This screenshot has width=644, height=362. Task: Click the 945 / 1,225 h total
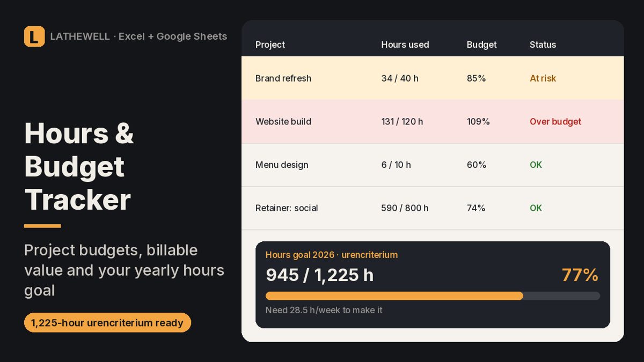(x=319, y=275)
